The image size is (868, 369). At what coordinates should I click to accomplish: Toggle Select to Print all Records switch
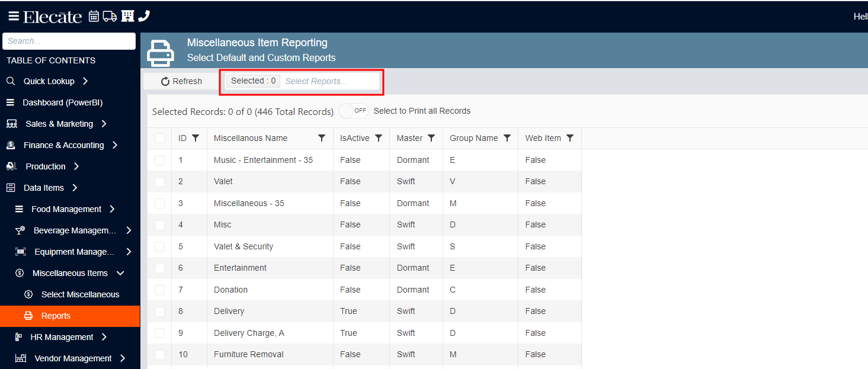point(354,111)
